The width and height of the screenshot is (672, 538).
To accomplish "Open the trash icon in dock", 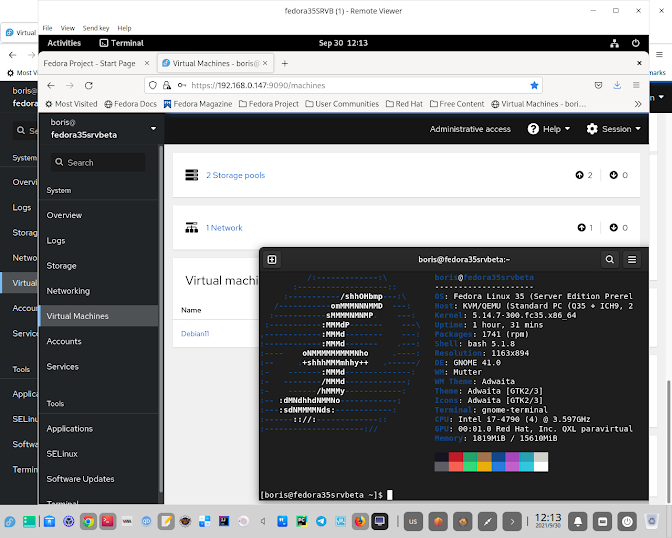I will click(x=652, y=521).
